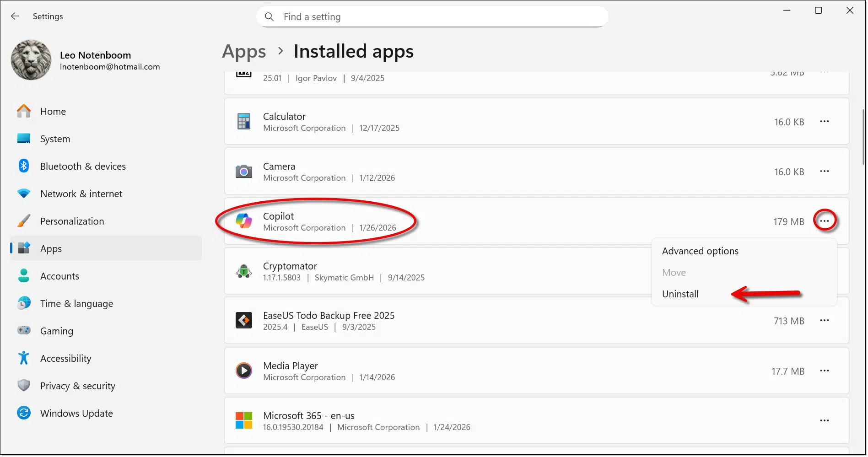Click the Calculator app icon
Viewport: 868px width, 457px height.
point(243,122)
